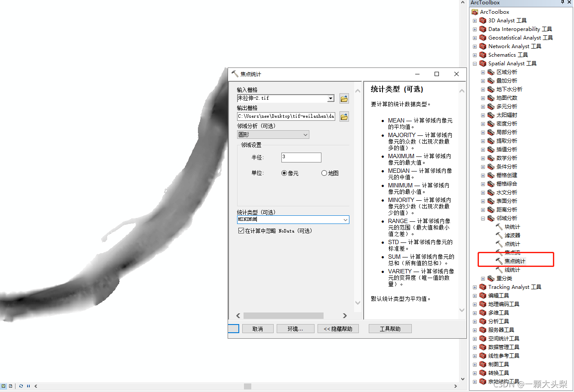
Task: Select the 块统计 hammer tool
Action: [512, 227]
